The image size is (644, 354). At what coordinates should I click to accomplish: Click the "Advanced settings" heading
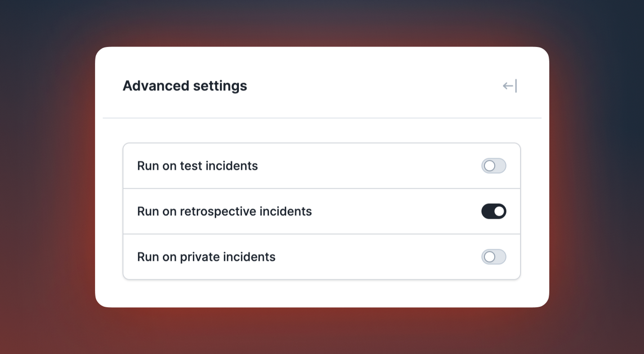click(185, 86)
